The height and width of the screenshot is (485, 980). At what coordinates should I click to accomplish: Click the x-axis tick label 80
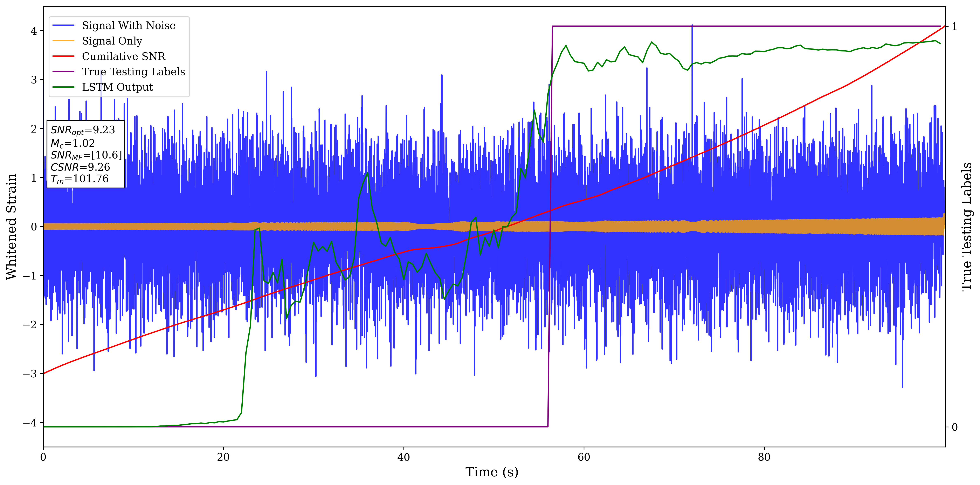764,457
